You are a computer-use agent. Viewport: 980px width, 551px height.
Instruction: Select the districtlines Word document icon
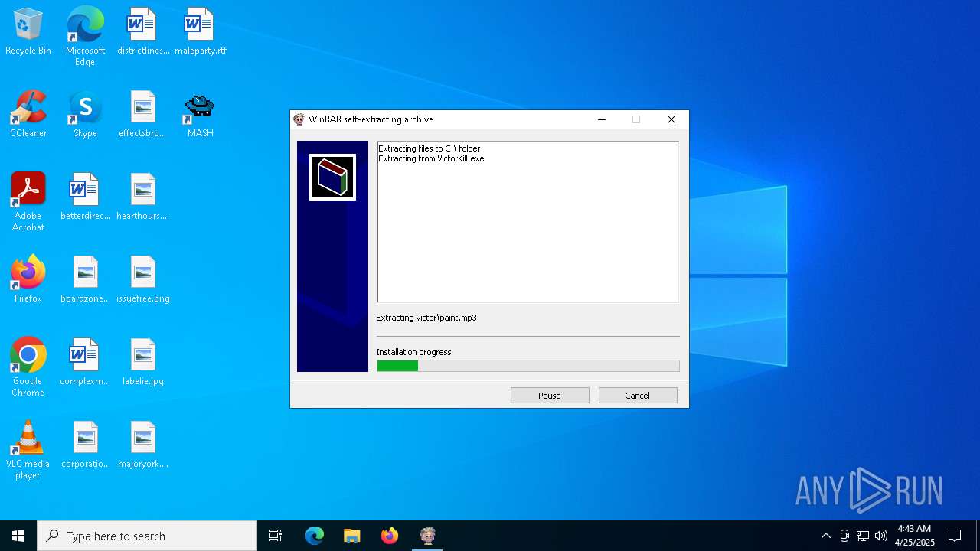point(143,32)
